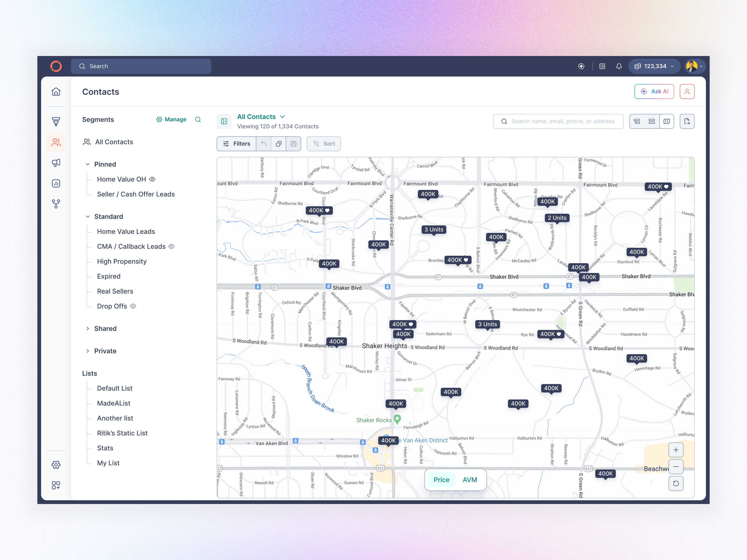Viewport: 747px width, 560px height.
Task: Select the Contacts icon in the sidebar
Action: (x=56, y=142)
